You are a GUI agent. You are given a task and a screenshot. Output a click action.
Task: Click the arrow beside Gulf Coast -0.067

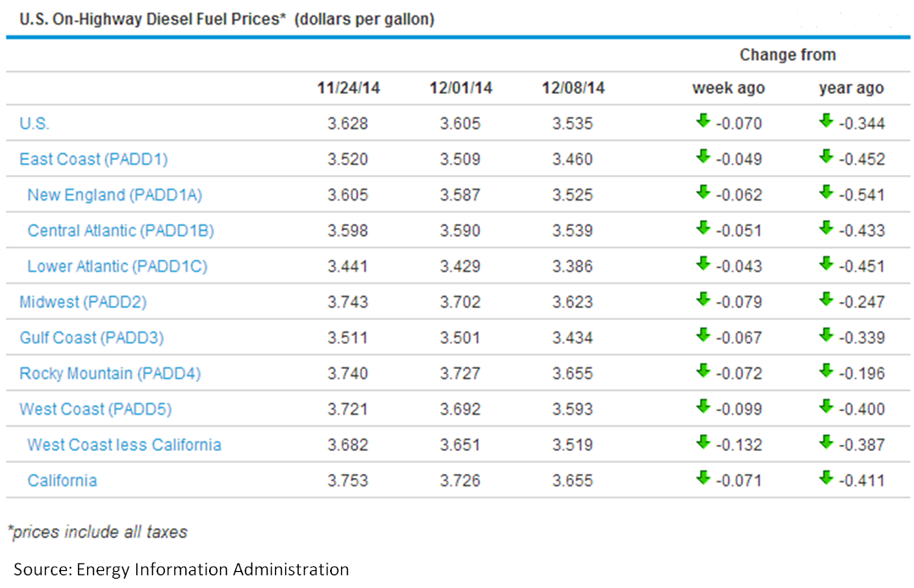coord(702,336)
